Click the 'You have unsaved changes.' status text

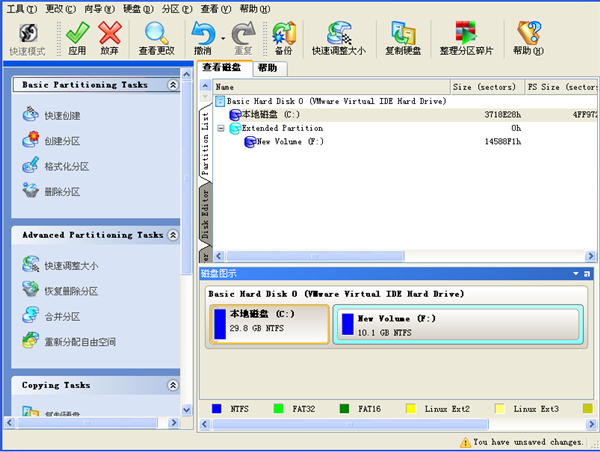point(528,442)
